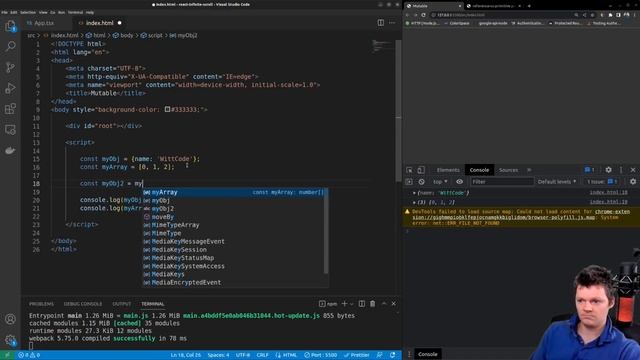Reload the browser page
The height and width of the screenshot is (360, 640).
tap(423, 15)
